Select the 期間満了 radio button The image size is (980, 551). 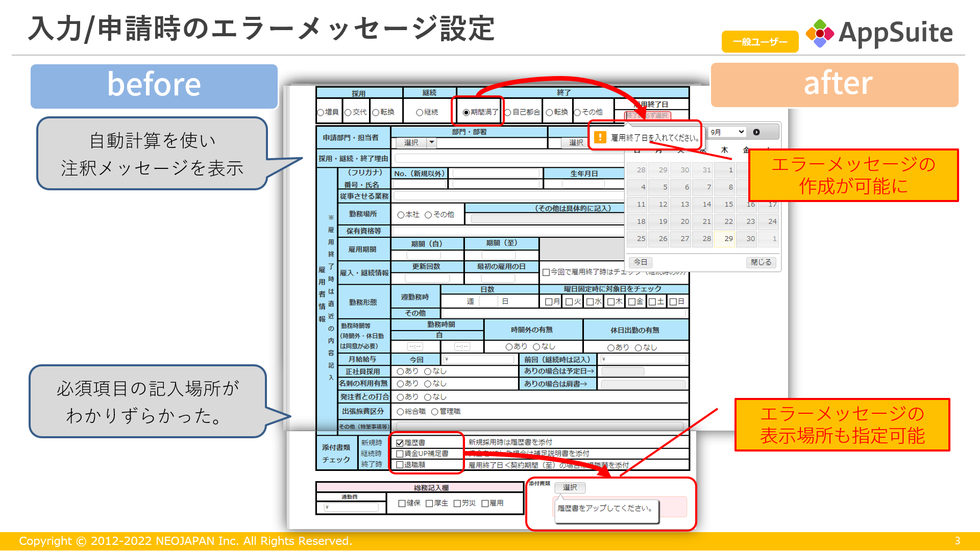tap(466, 112)
